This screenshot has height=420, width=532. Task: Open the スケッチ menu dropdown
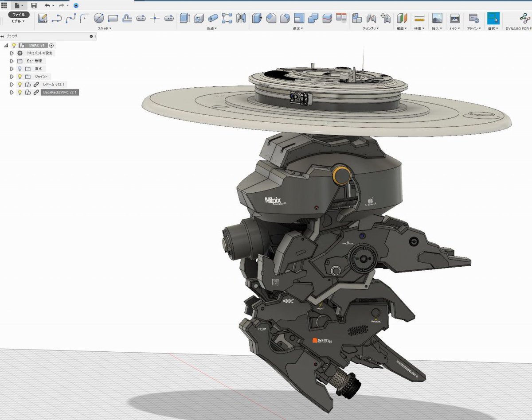(x=105, y=28)
